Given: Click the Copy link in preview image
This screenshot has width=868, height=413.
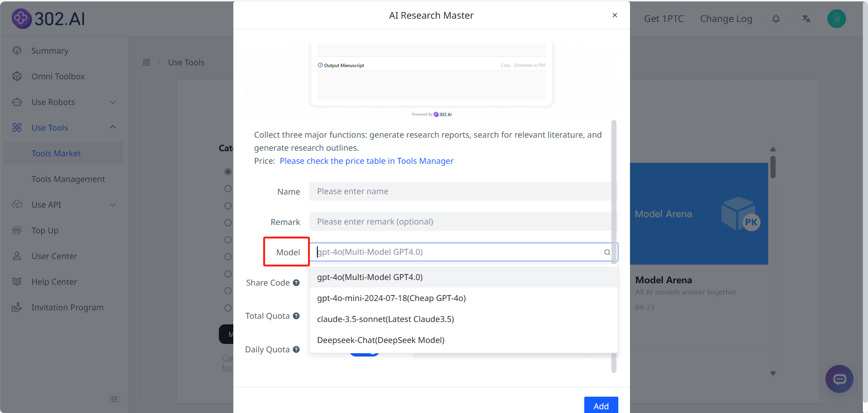Looking at the screenshot, I should coord(505,65).
